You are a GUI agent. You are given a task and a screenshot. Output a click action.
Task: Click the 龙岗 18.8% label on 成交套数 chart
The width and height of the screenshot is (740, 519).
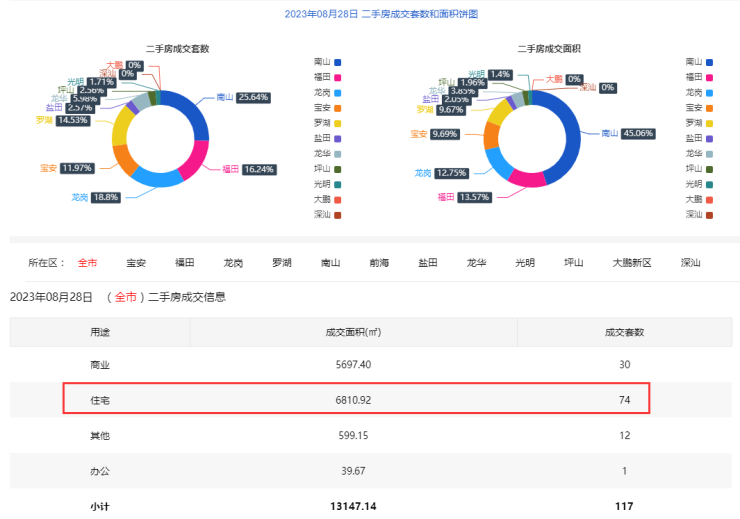tap(106, 197)
